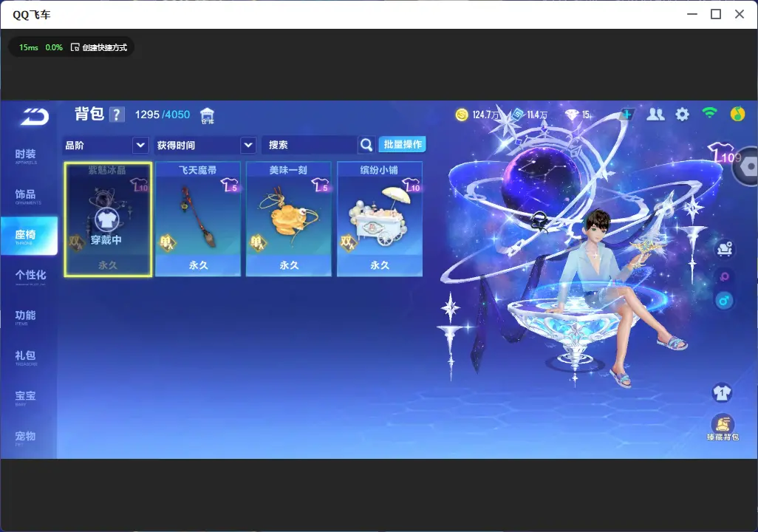
Task: Select the 缤纷小铺 cart item
Action: (380, 219)
